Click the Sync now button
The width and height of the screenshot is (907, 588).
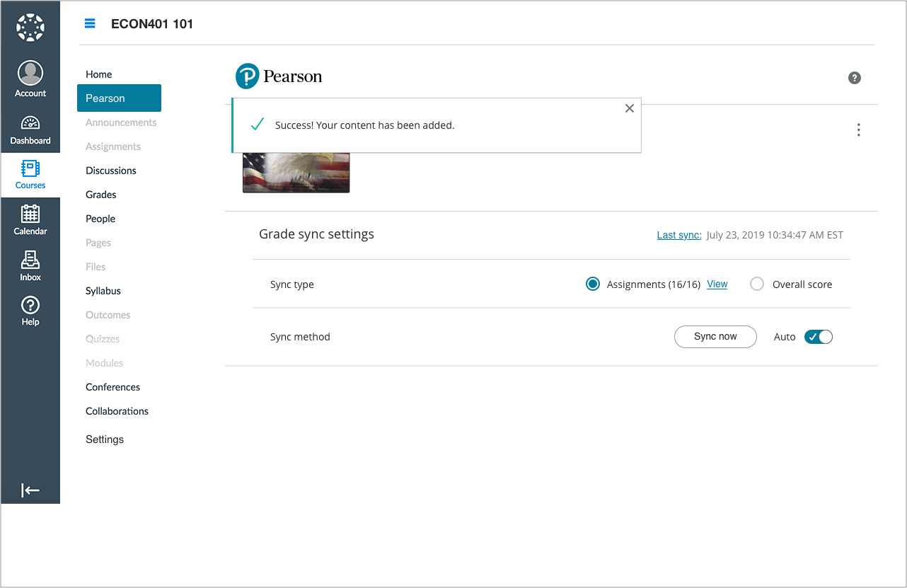pyautogui.click(x=715, y=337)
